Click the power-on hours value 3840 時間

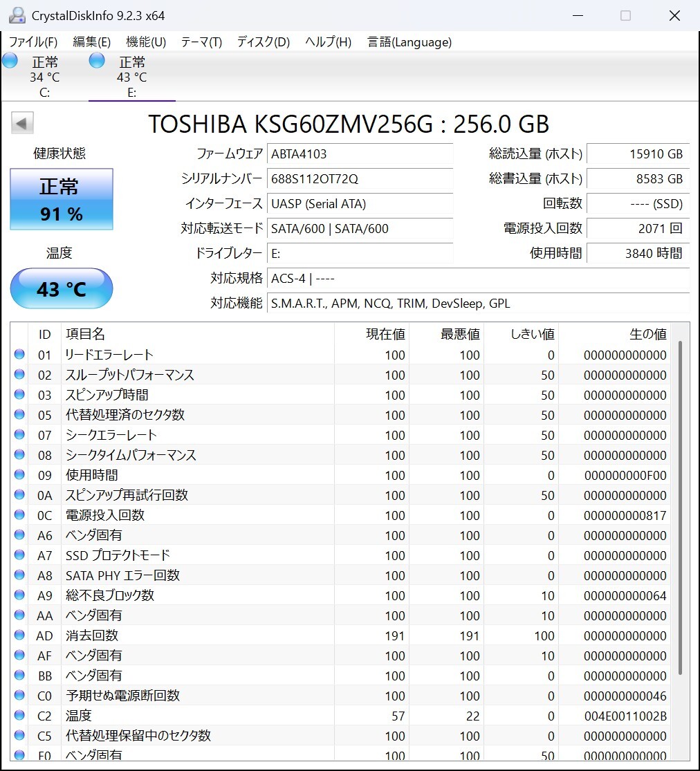[x=638, y=253]
